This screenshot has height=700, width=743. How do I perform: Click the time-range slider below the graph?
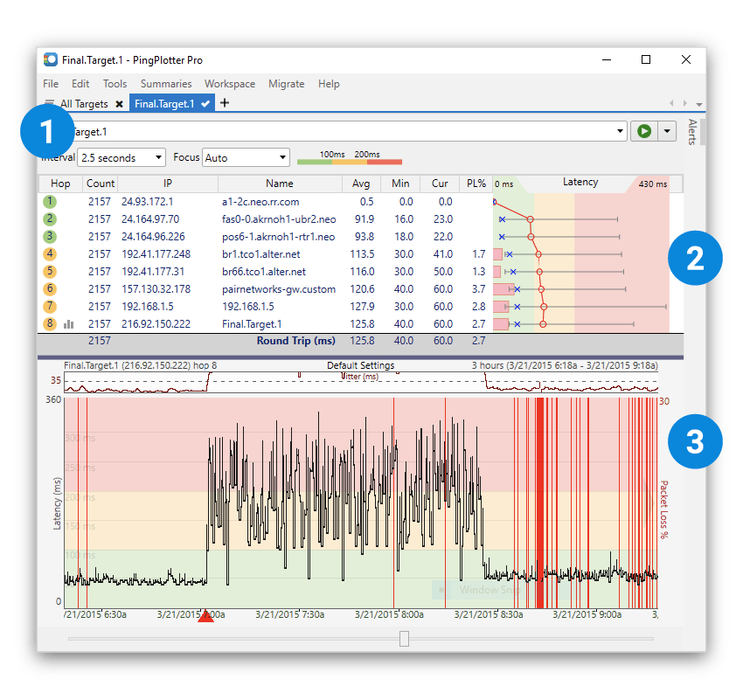pyautogui.click(x=404, y=639)
